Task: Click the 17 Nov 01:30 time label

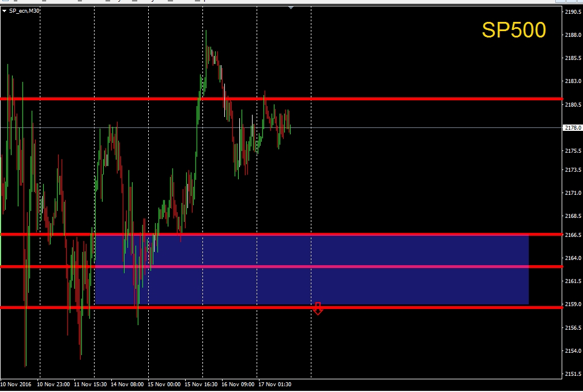Action: [x=274, y=384]
